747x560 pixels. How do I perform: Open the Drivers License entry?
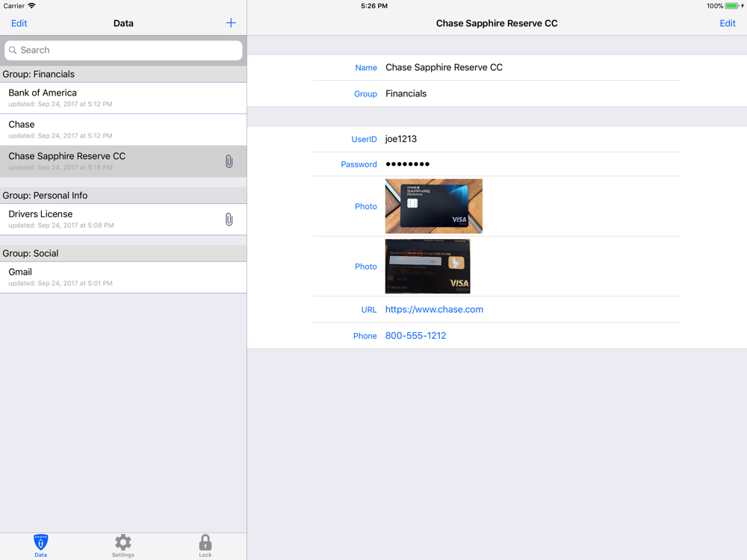tap(123, 219)
